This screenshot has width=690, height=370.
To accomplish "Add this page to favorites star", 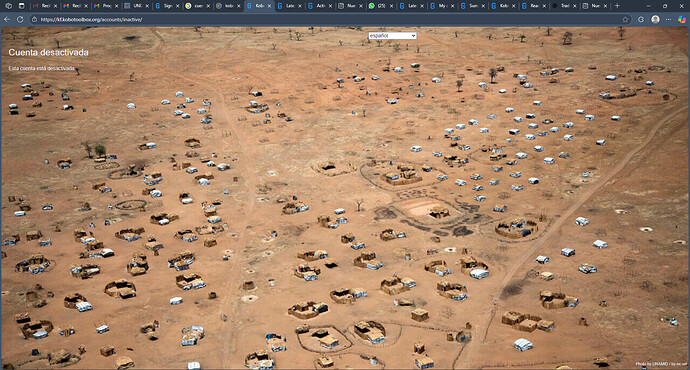I will coord(625,19).
